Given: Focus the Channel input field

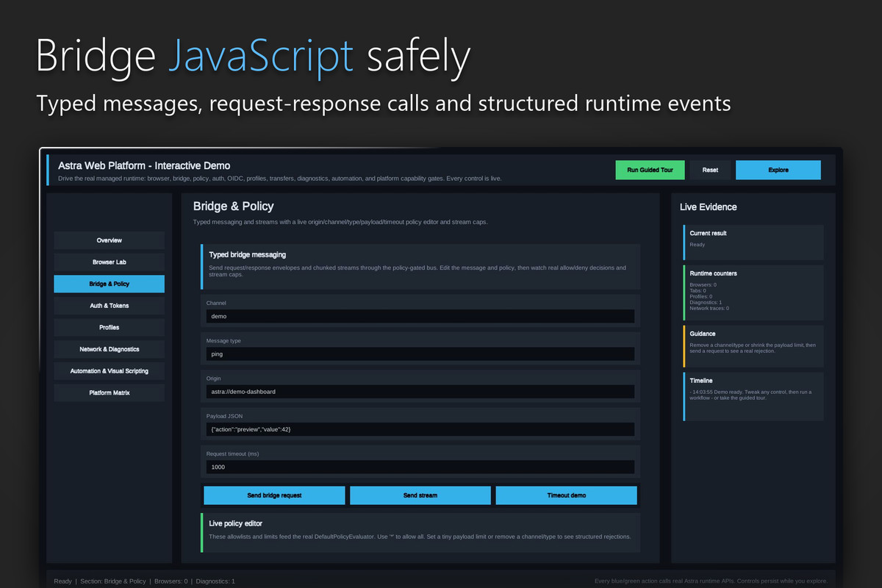Looking at the screenshot, I should [420, 316].
